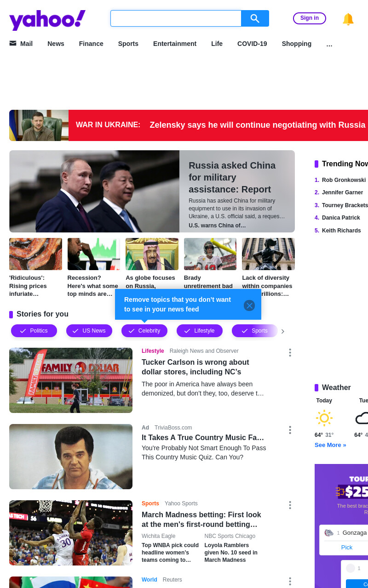Open the Finance tab
This screenshot has height=588, width=368.
(91, 44)
